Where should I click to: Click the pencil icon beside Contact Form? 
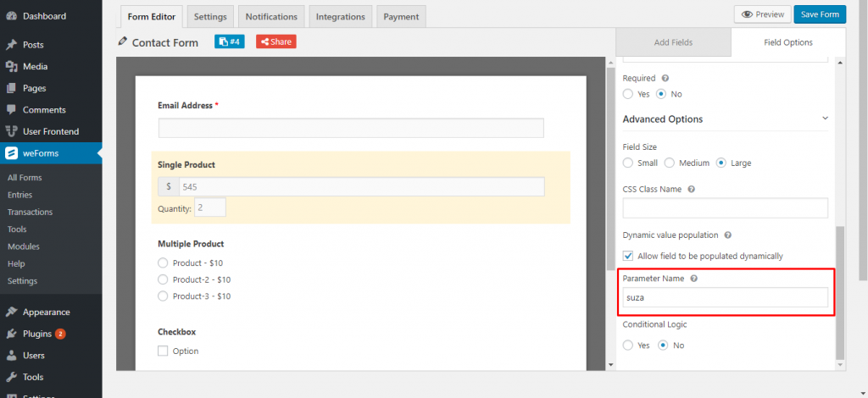123,41
